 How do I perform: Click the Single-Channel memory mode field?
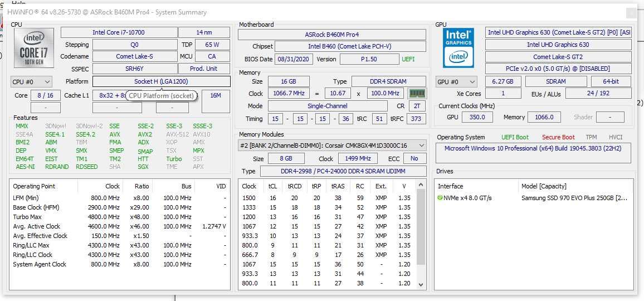(x=328, y=106)
